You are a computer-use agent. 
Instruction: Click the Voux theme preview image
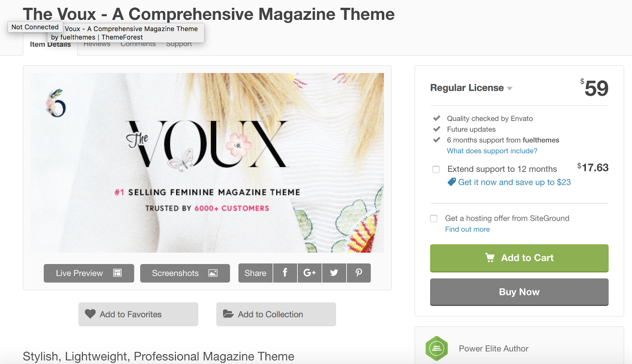click(x=207, y=163)
